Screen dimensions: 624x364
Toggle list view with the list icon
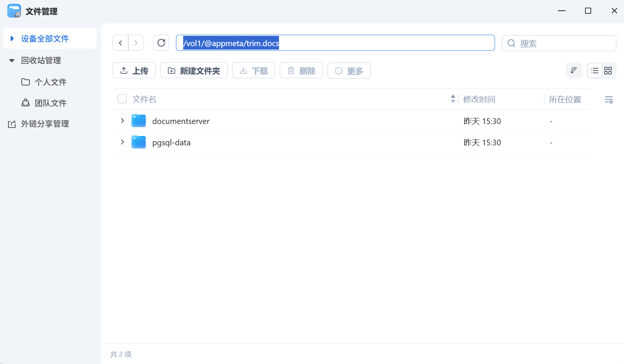[x=595, y=71]
